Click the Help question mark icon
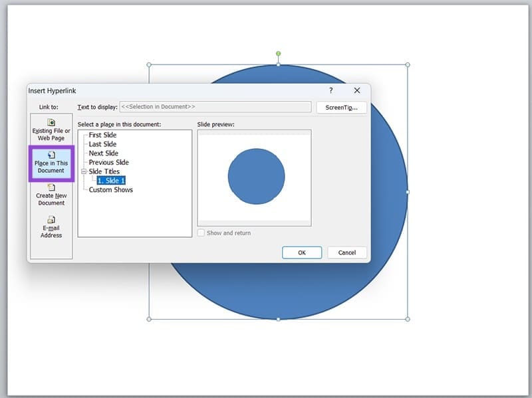 [x=331, y=90]
